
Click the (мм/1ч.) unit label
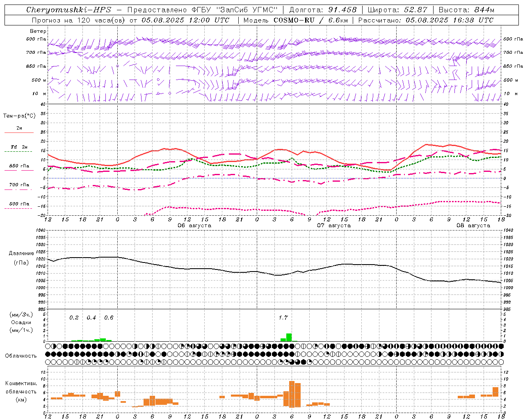click(x=21, y=330)
